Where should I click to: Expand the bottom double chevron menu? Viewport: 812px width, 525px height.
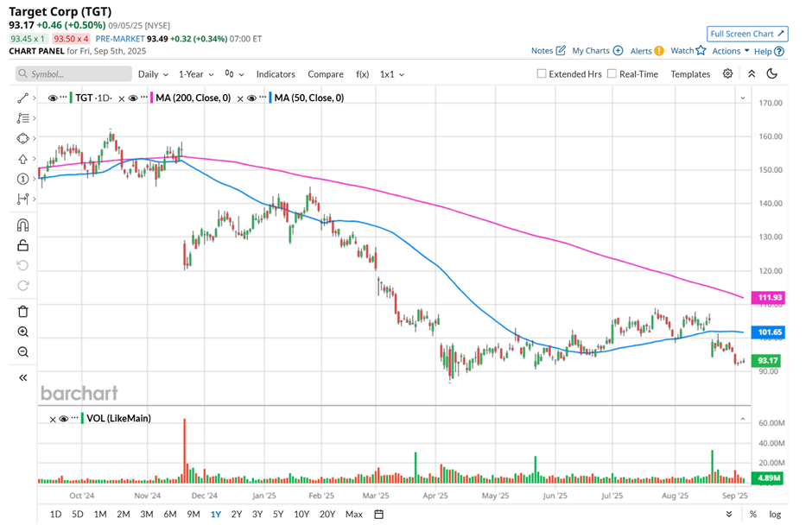[x=728, y=514]
